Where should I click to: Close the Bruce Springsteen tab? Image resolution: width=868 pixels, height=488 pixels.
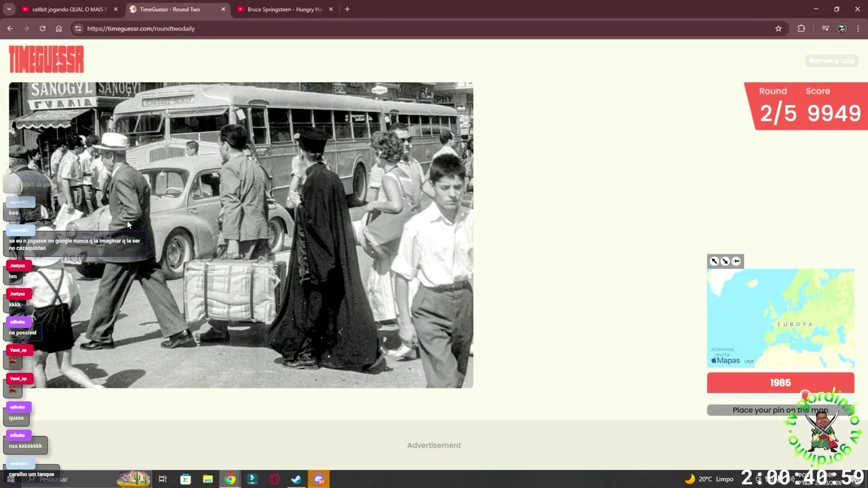tap(331, 9)
